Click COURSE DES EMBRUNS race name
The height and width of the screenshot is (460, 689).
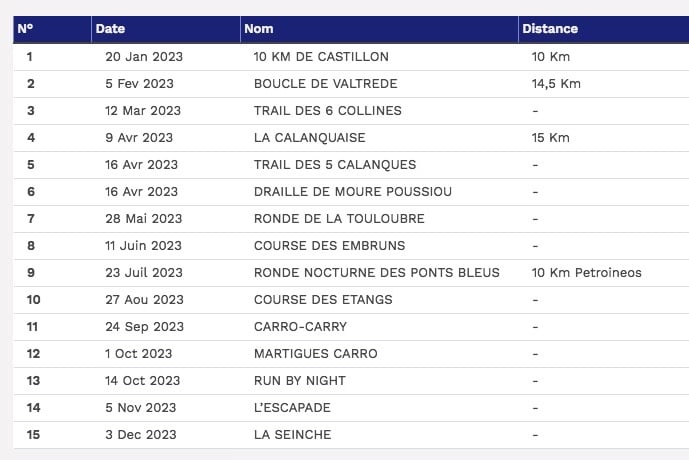330,246
